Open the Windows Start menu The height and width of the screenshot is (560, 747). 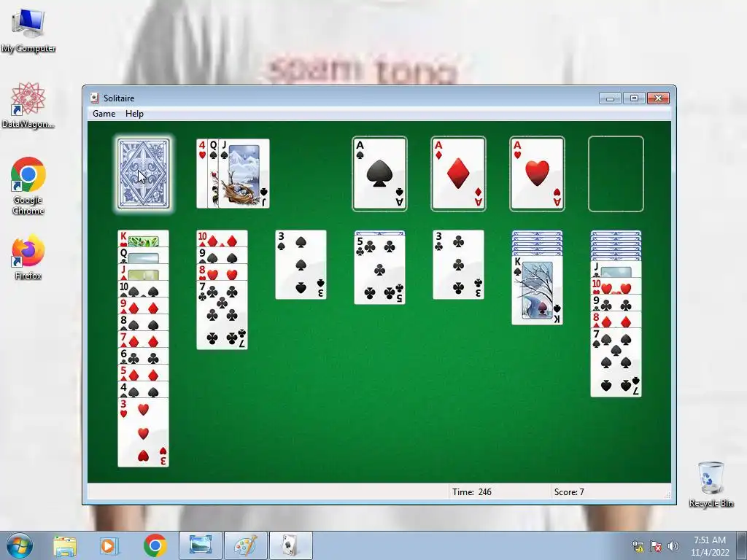pyautogui.click(x=20, y=545)
